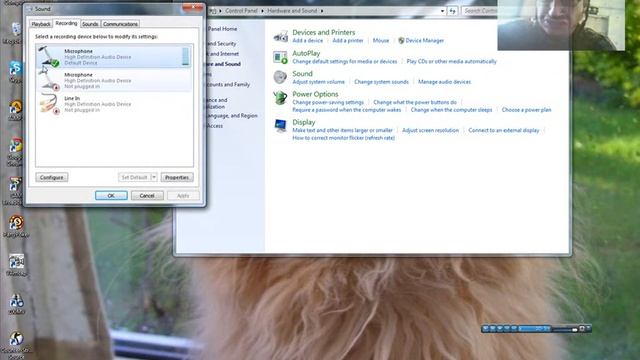
Task: Open microphone Properties button
Action: (177, 178)
